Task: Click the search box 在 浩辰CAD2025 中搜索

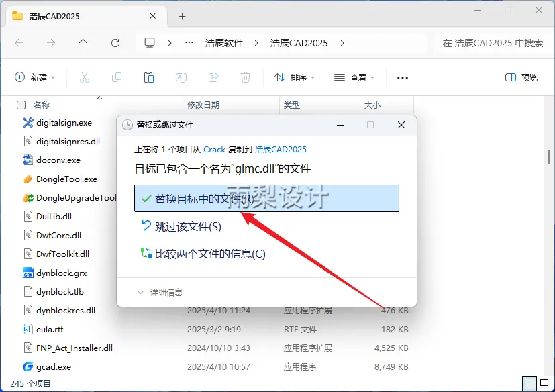Action: (x=493, y=43)
